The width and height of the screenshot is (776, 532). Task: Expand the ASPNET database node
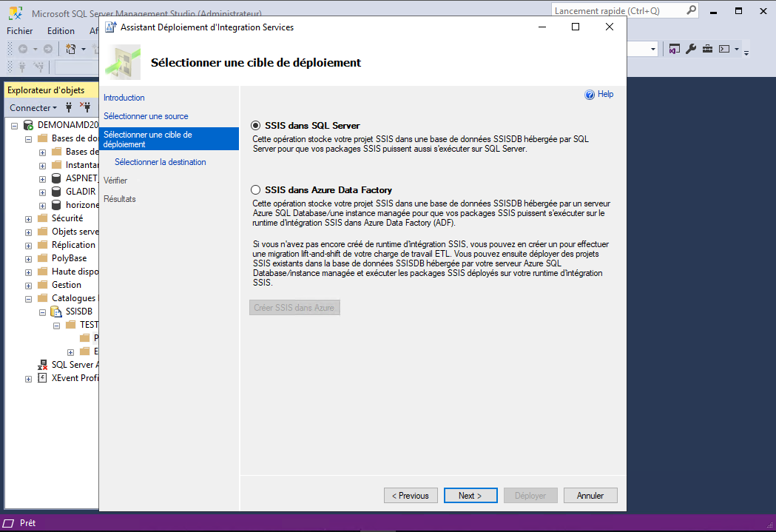43,179
